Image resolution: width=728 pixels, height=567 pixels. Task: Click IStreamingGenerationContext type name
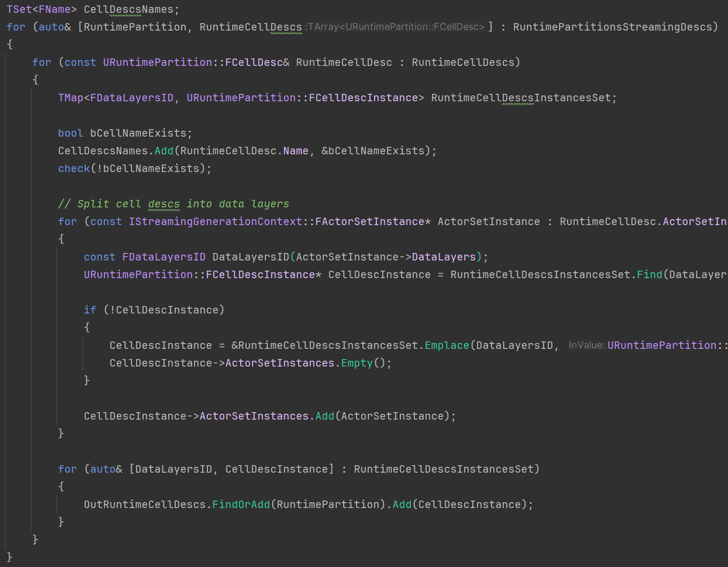tap(216, 221)
